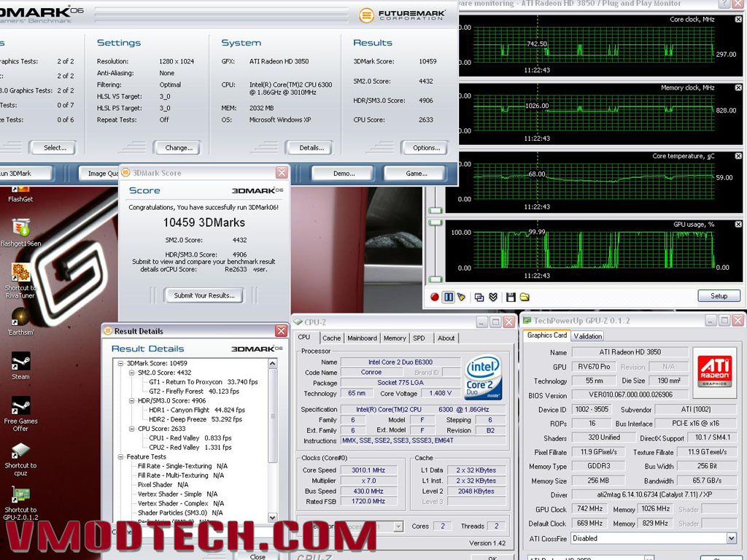Open the ATI CrossFire dropdown in GPU-Z
The width and height of the screenshot is (747, 560).
[731, 538]
